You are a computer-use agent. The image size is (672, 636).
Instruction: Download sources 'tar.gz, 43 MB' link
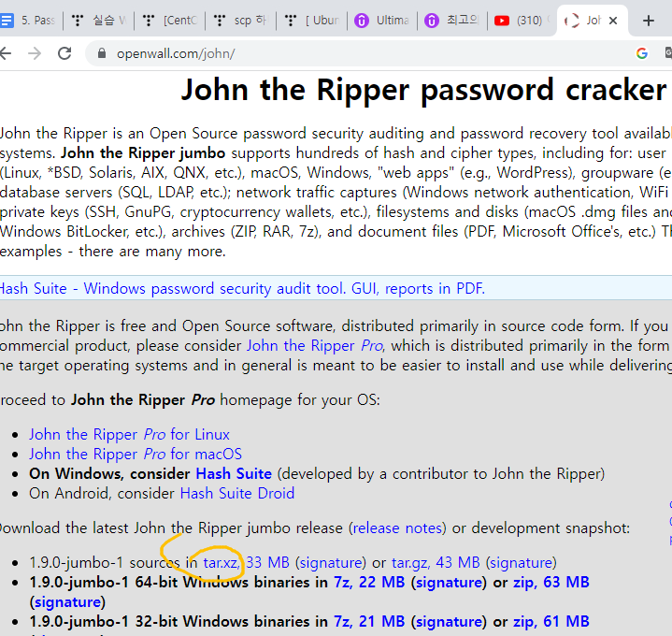(436, 562)
